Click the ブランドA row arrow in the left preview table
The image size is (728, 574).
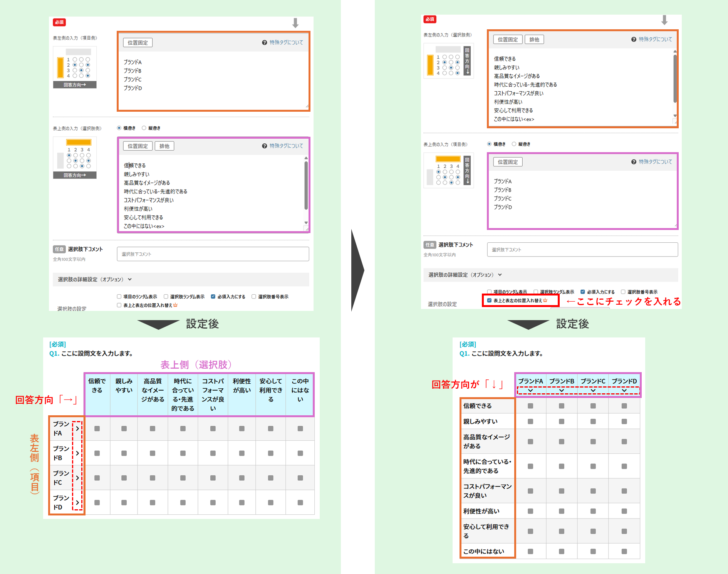(x=77, y=428)
